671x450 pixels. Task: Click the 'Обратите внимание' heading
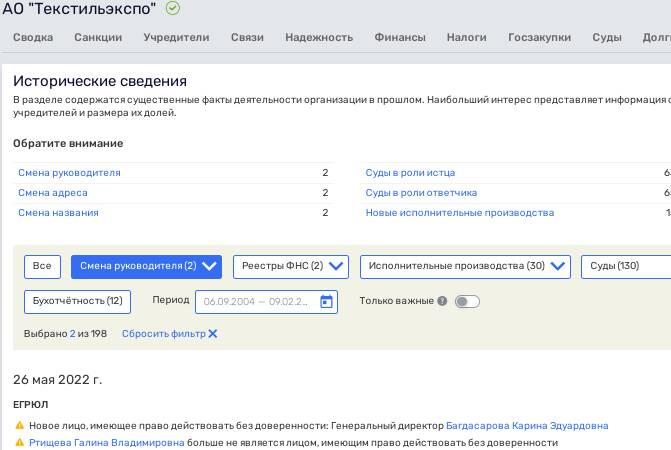(x=68, y=143)
